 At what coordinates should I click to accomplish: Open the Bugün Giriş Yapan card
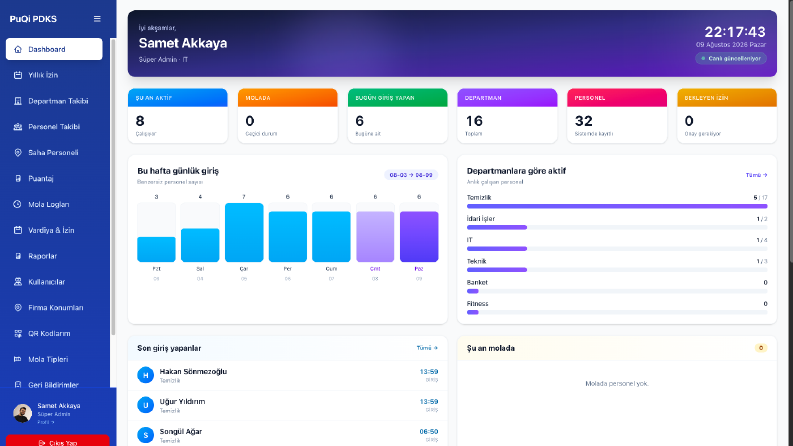pos(398,116)
